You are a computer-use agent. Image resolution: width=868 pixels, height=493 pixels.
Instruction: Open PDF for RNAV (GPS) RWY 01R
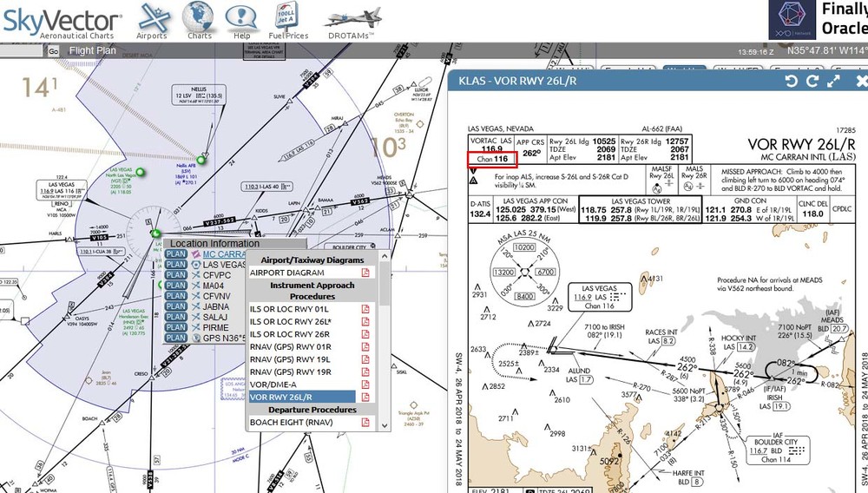click(x=365, y=347)
